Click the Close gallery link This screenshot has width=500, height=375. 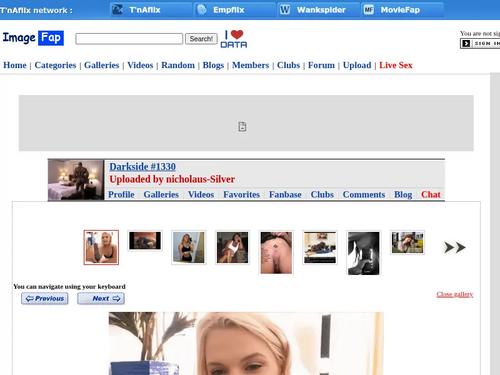[x=455, y=294]
